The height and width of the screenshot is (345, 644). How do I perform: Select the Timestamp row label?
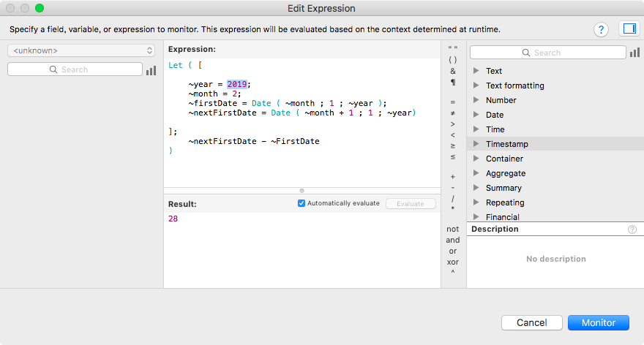coord(507,144)
